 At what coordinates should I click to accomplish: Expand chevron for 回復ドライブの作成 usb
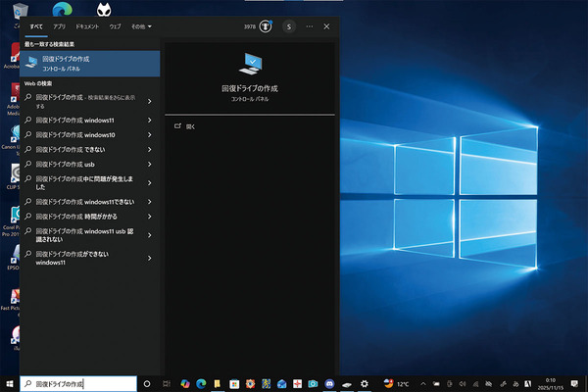coord(149,164)
